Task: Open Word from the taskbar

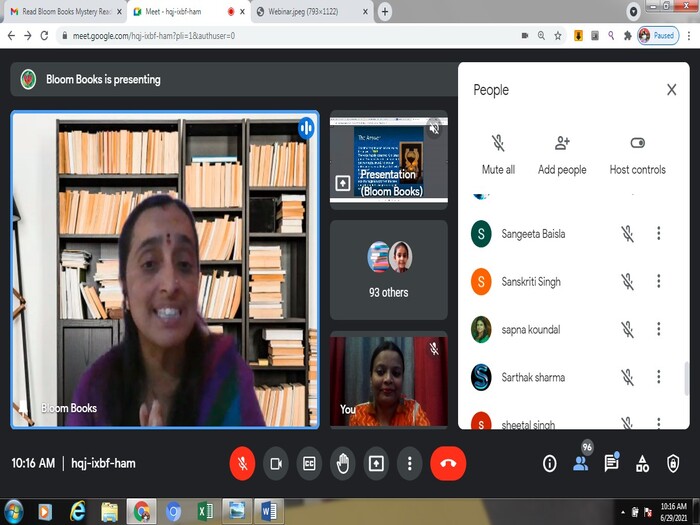Action: coord(269,512)
